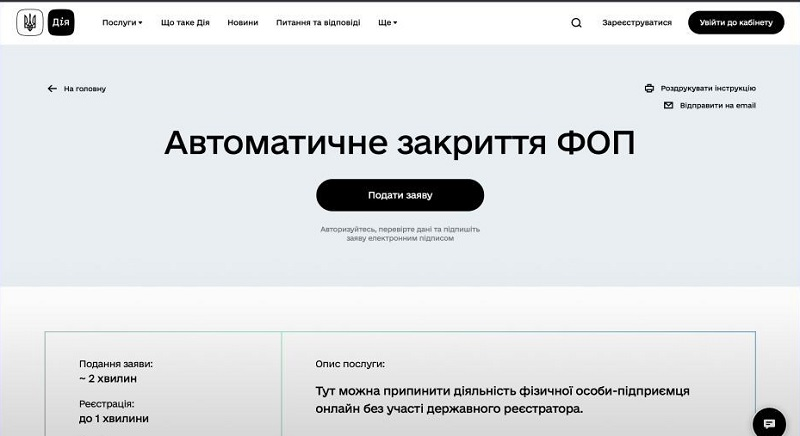Open the Що таке Дія page

185,22
